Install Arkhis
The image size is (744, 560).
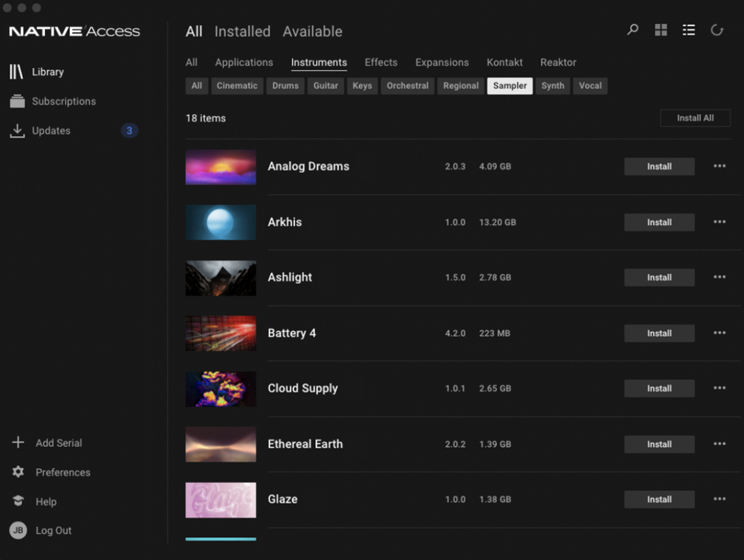point(659,222)
